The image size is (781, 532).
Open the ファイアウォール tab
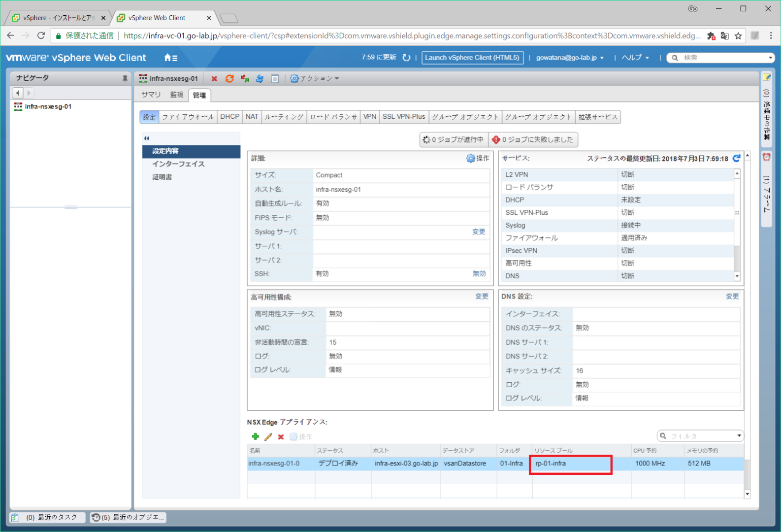point(188,117)
